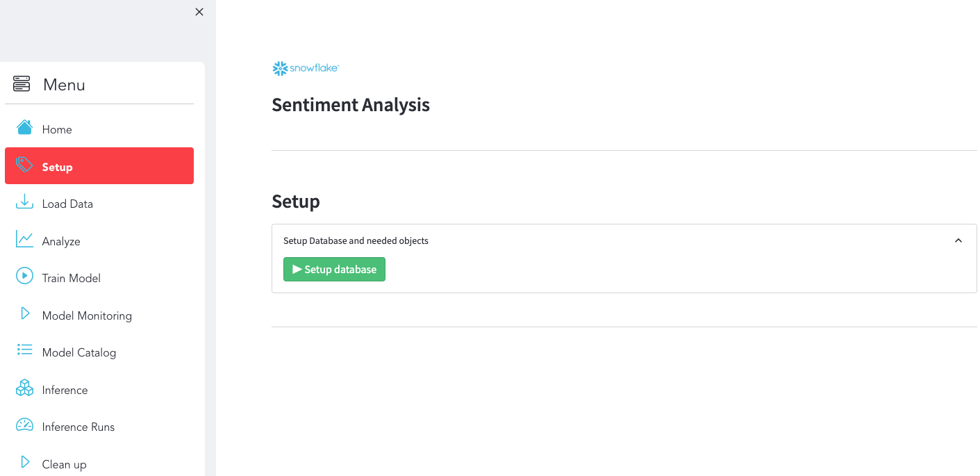Viewport: 980px width, 476px height.
Task: Click the Setup tag icon
Action: coord(24,165)
